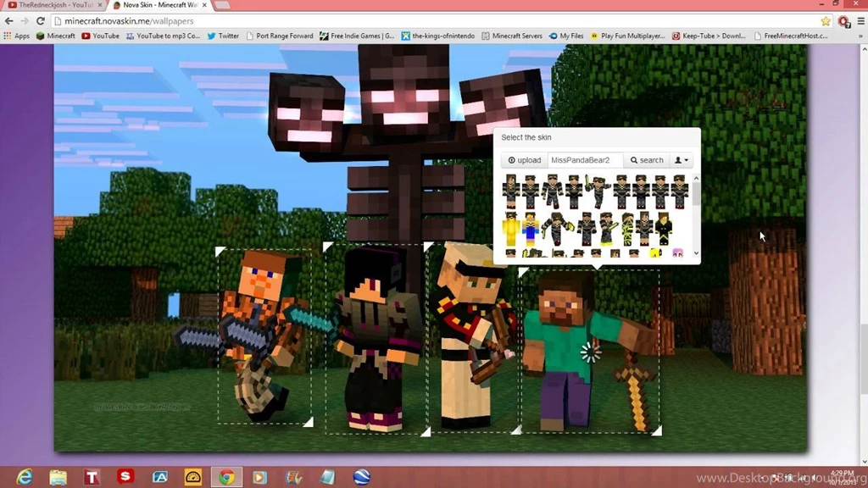
Task: Open the user account dropdown arrow
Action: pos(687,160)
